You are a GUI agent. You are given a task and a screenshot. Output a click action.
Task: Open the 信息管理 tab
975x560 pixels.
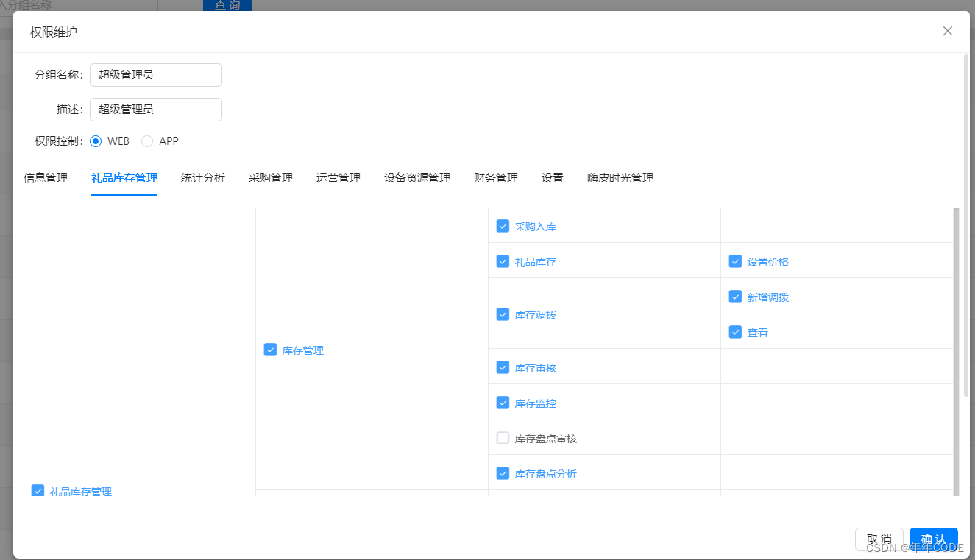tap(46, 177)
